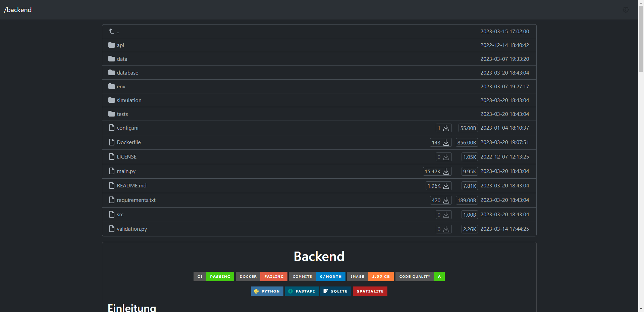Click the download icon beside README.md
This screenshot has height=312, width=644.
coord(445,186)
